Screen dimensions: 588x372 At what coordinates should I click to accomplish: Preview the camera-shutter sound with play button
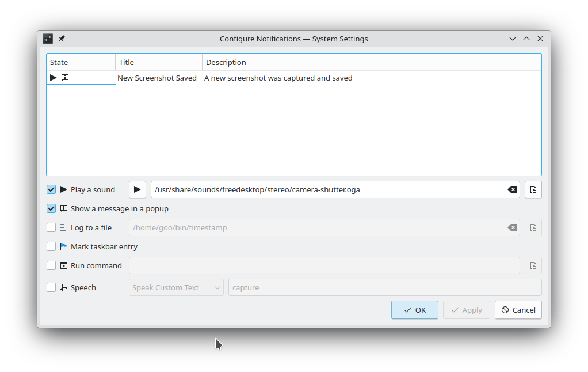click(138, 189)
